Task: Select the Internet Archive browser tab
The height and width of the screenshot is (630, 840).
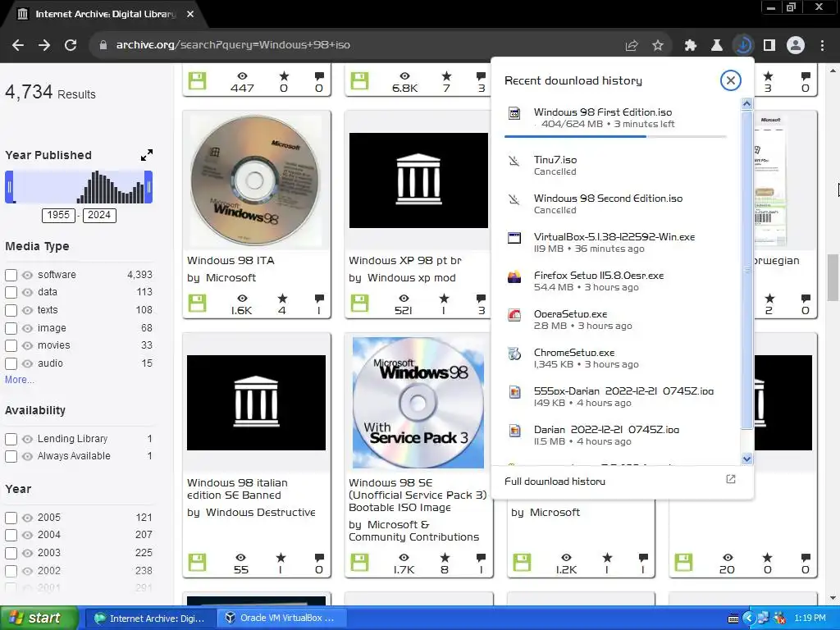Action: (104, 14)
